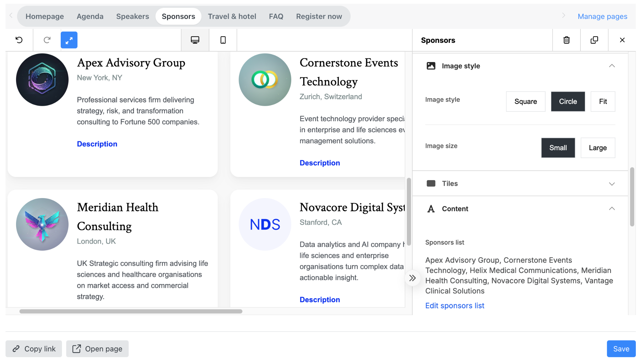Click the NDS Novacore logo
Image resolution: width=644 pixels, height=364 pixels.
point(265,224)
